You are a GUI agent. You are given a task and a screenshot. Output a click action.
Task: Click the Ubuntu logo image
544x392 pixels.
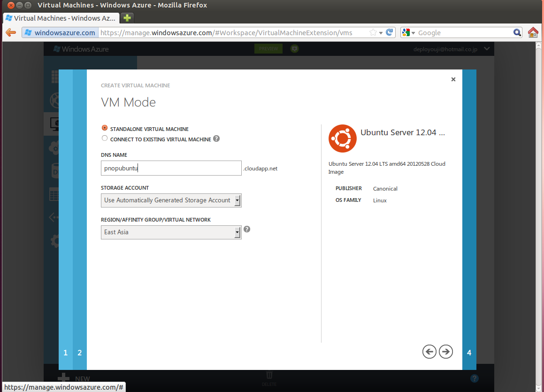pos(343,138)
